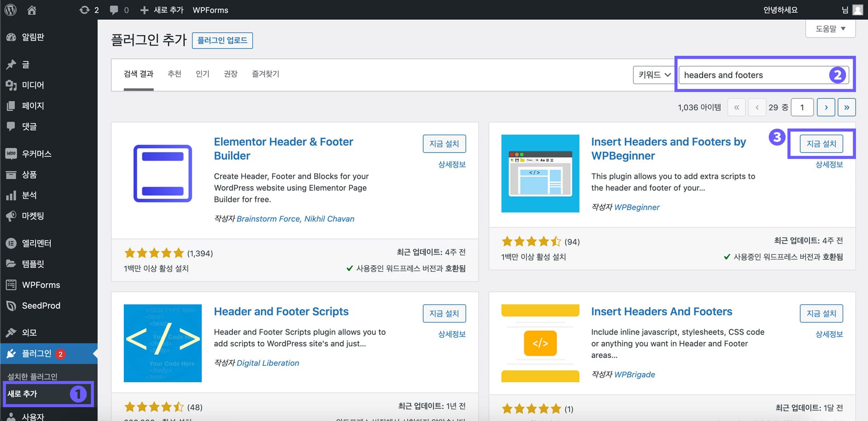Screen dimensions: 868x421
Task: Install Insert Headers And Footers by WPBrigade
Action: click(x=821, y=313)
